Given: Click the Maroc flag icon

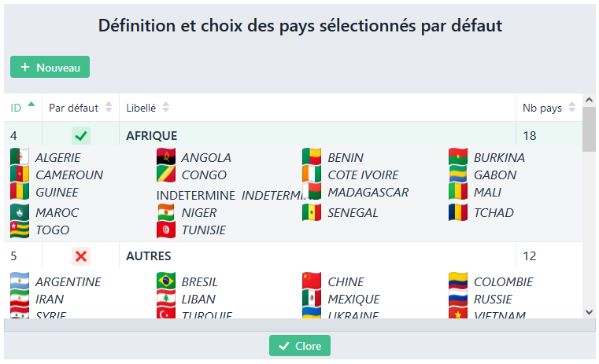Looking at the screenshot, I should pyautogui.click(x=20, y=212).
